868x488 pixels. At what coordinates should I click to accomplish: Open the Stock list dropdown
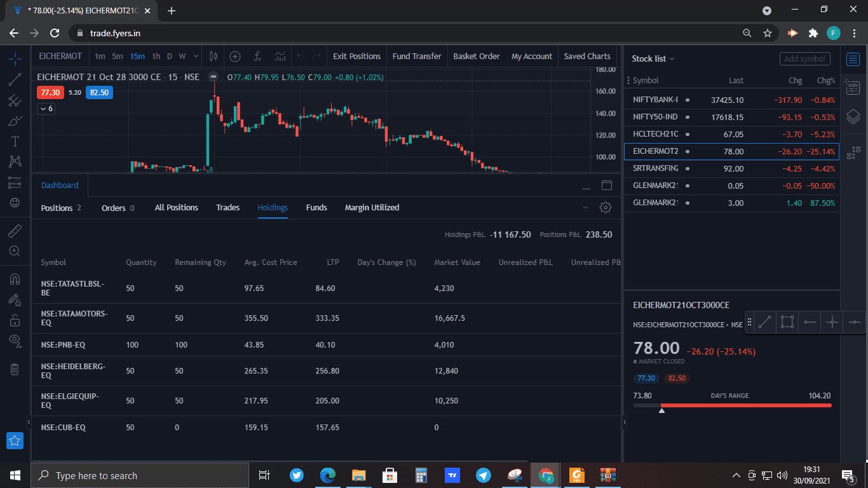tap(653, 58)
